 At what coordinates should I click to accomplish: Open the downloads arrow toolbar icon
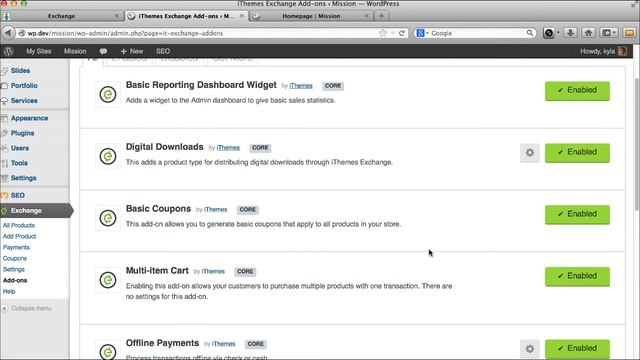[x=570, y=33]
